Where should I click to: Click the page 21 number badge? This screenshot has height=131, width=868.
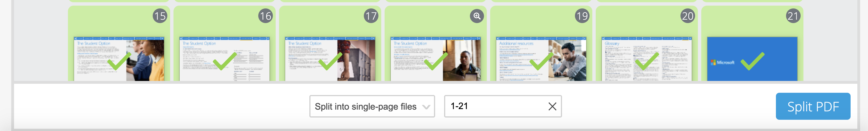click(x=793, y=16)
